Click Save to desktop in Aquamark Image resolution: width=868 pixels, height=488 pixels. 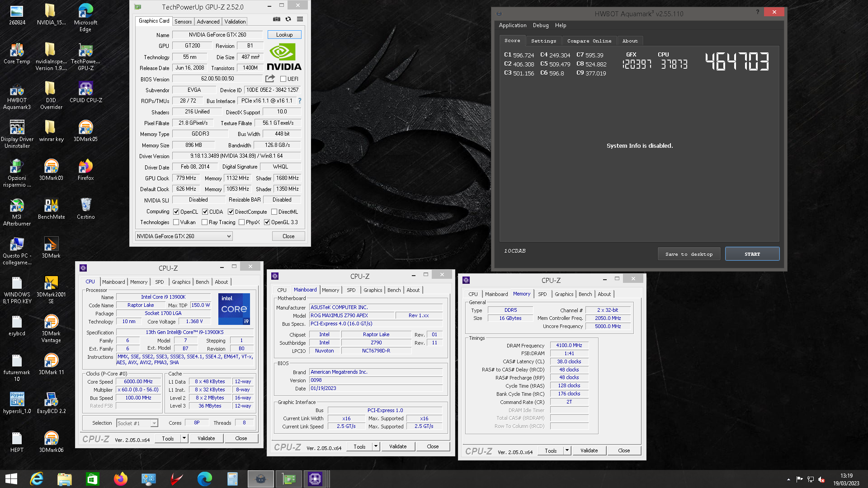click(x=689, y=254)
